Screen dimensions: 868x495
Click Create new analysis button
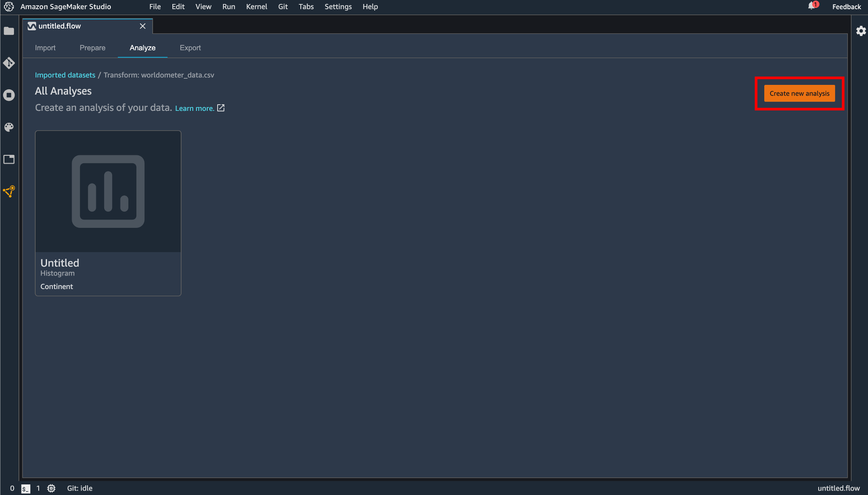point(799,93)
